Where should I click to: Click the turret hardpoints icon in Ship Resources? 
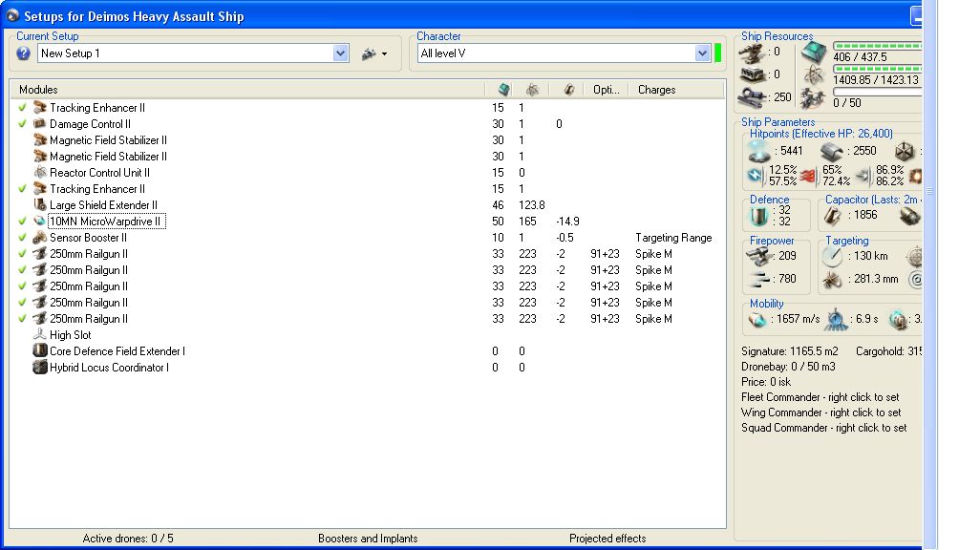[x=753, y=53]
